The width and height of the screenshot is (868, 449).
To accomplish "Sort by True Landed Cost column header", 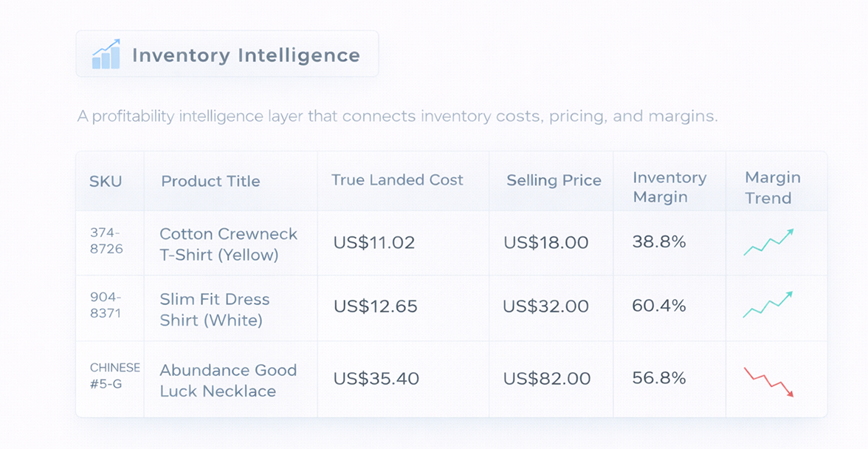I will (x=397, y=180).
